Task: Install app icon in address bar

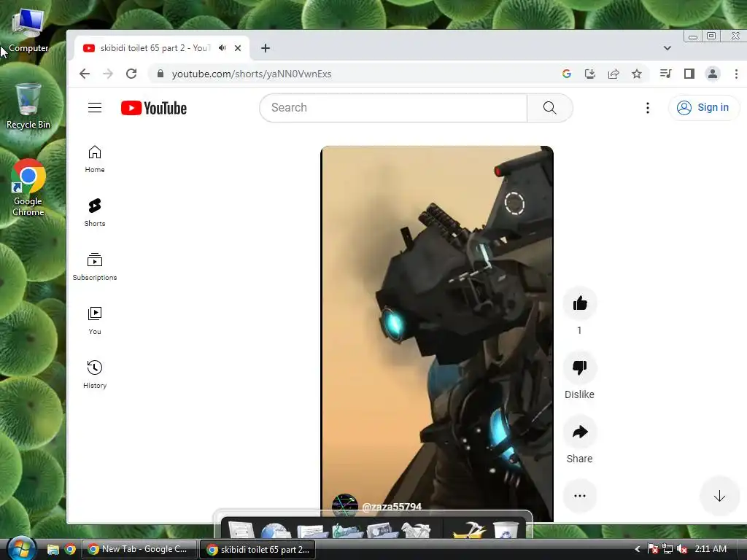Action: point(589,74)
